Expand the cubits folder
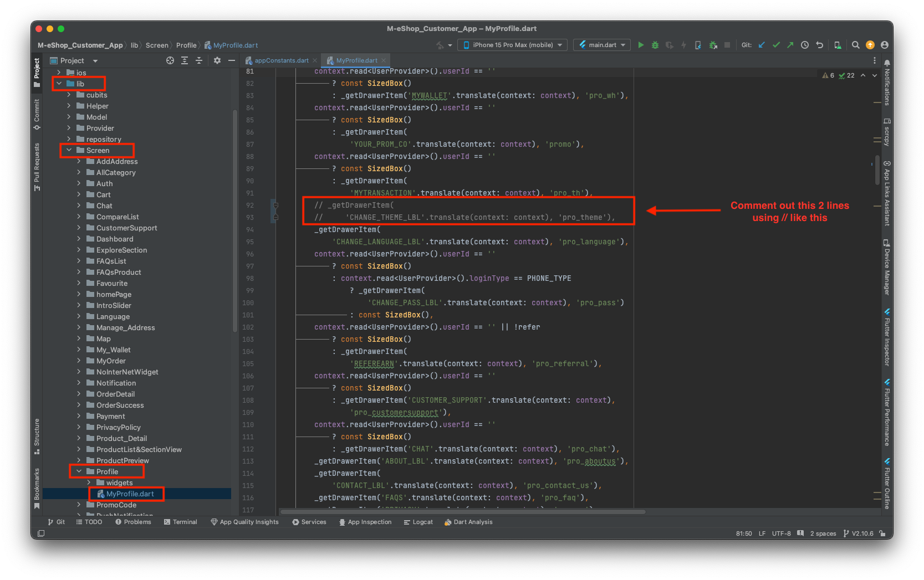Viewport: 924px width, 580px height. [69, 95]
